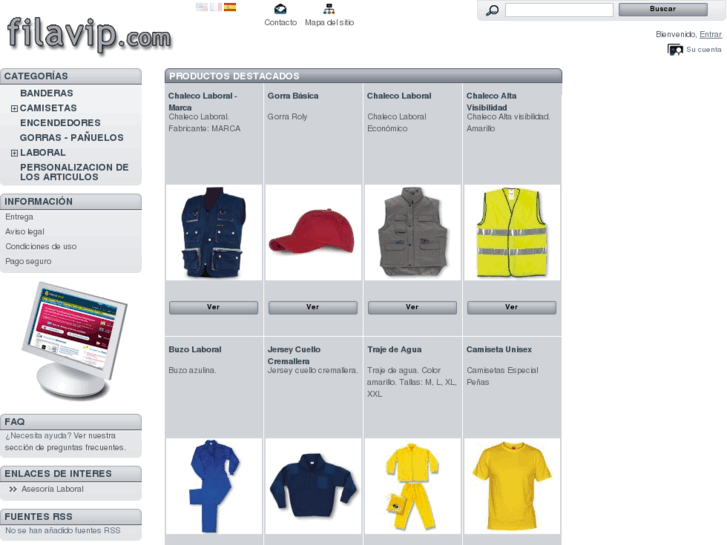Click Ver under grey Chaleco Laboral
This screenshot has height=545, width=727.
coord(412,308)
